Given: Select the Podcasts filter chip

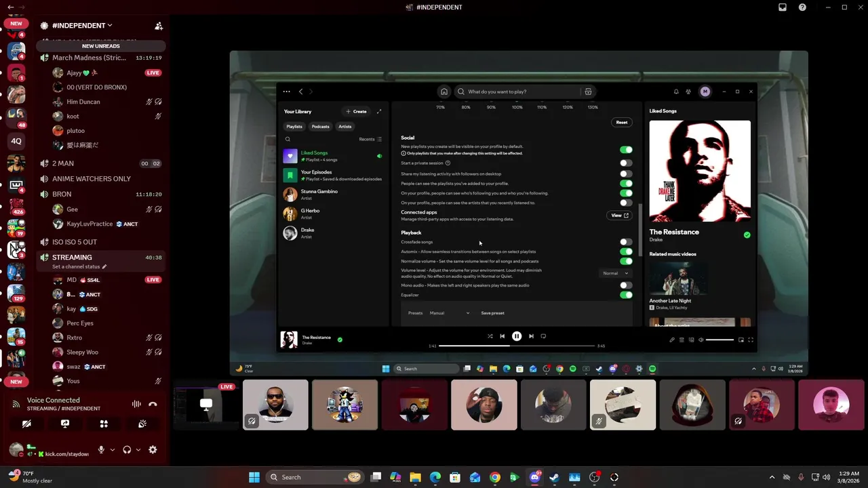Looking at the screenshot, I should [x=320, y=127].
